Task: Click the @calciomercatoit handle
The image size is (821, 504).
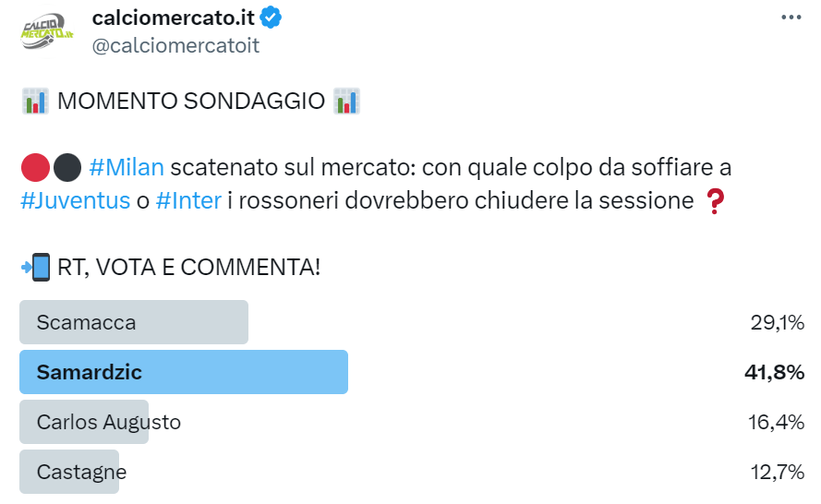Action: click(x=175, y=45)
